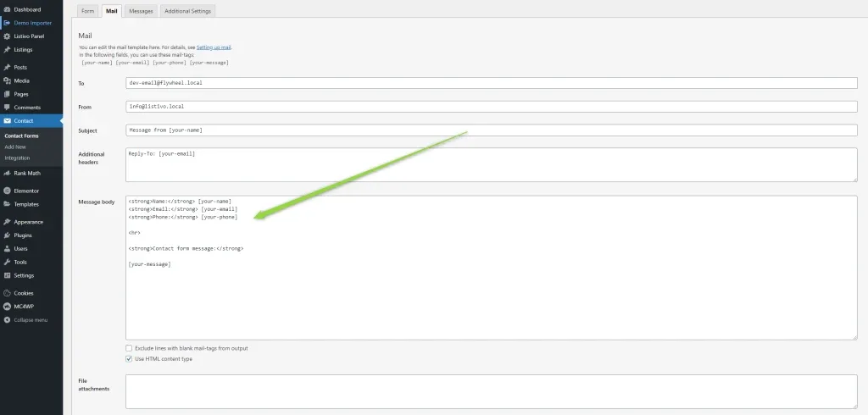Viewport: 868px width, 415px height.
Task: Uncheck Use HTML content type checkbox
Action: (x=129, y=358)
